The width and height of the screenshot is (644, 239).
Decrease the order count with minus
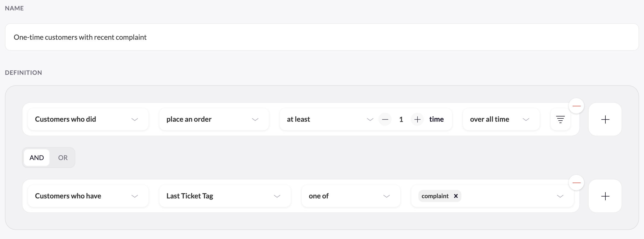(385, 119)
